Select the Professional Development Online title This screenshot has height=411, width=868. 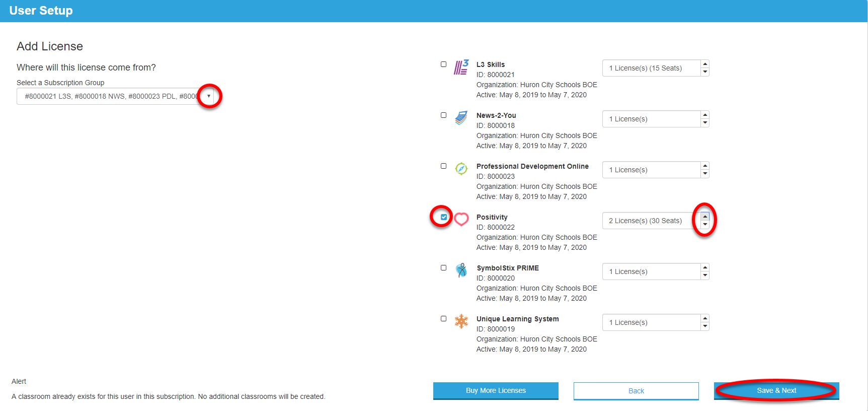coord(532,166)
